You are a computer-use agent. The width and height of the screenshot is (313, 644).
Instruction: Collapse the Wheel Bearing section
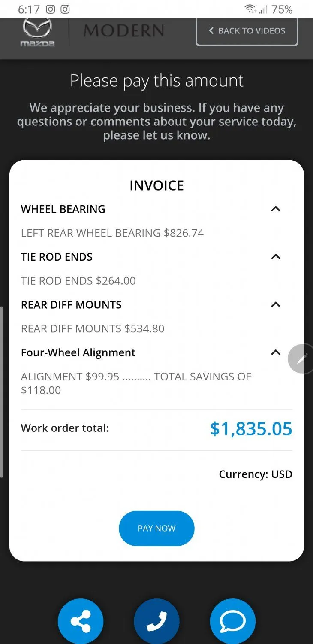pyautogui.click(x=276, y=209)
